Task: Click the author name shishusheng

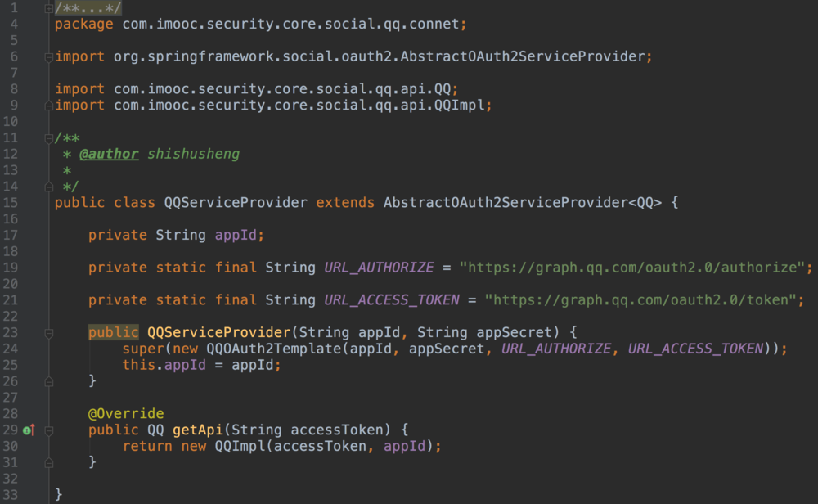Action: 193,154
